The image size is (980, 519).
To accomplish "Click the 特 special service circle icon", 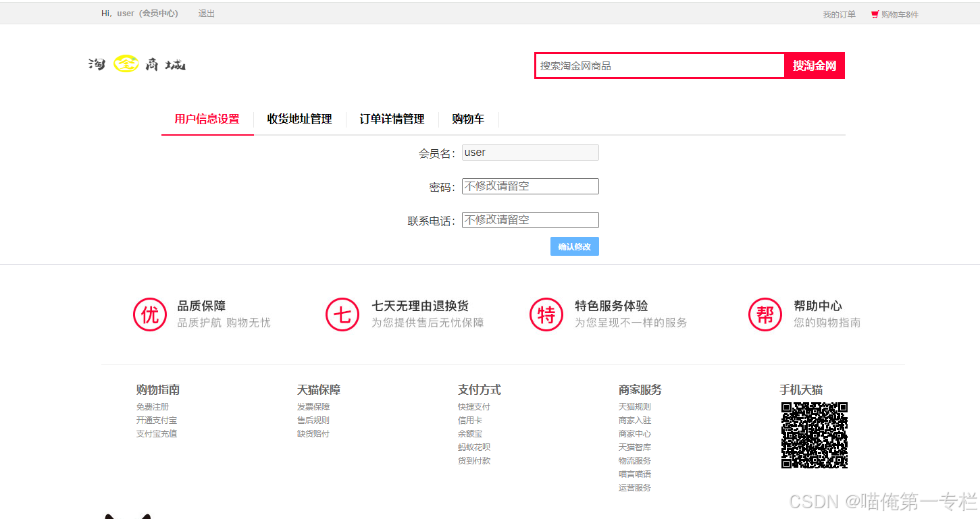I will pos(546,315).
